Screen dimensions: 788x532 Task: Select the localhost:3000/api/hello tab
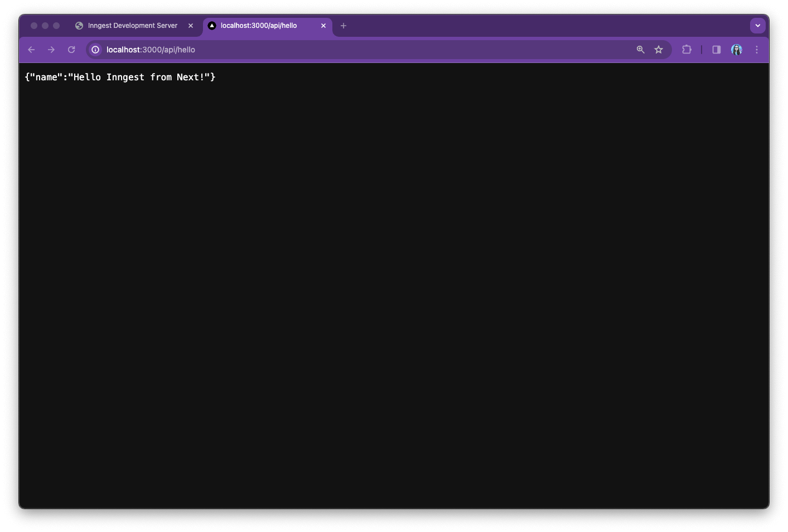(267, 26)
